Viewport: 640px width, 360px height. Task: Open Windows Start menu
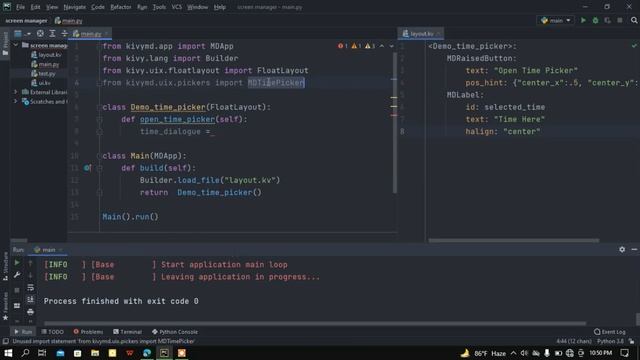coord(8,353)
